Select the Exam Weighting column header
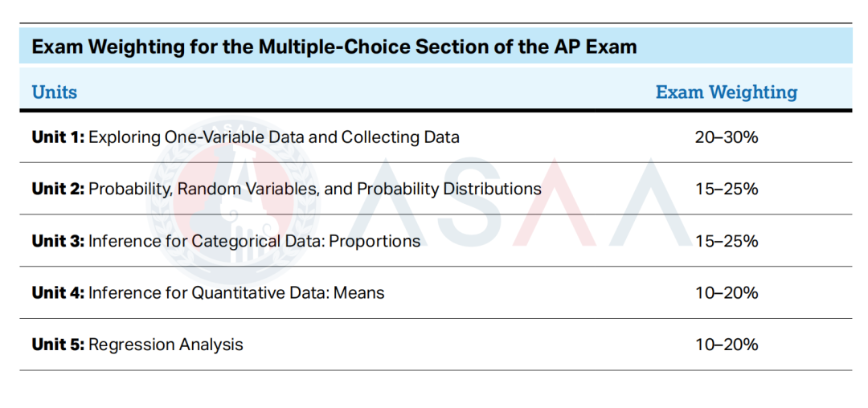Viewport: 868px width, 408px height. 727,92
